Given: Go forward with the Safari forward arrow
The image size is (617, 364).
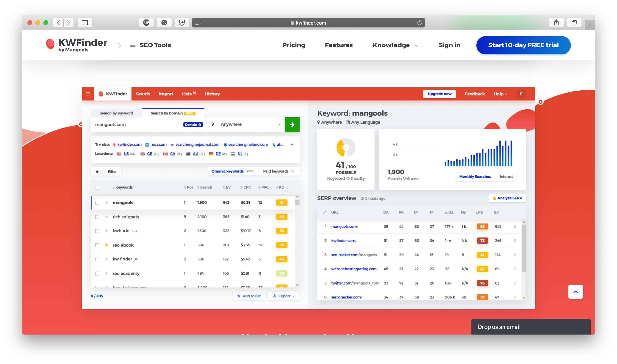Looking at the screenshot, I should point(68,23).
